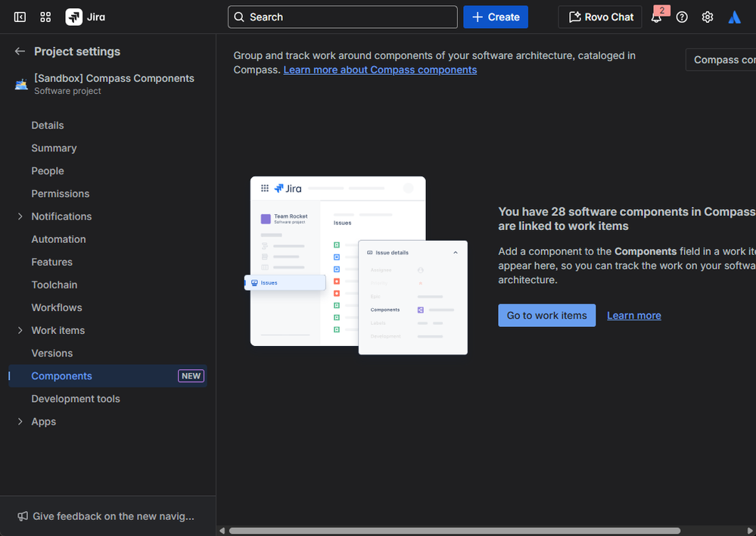756x536 pixels.
Task: Open the app switcher grid icon
Action: pyautogui.click(x=45, y=17)
